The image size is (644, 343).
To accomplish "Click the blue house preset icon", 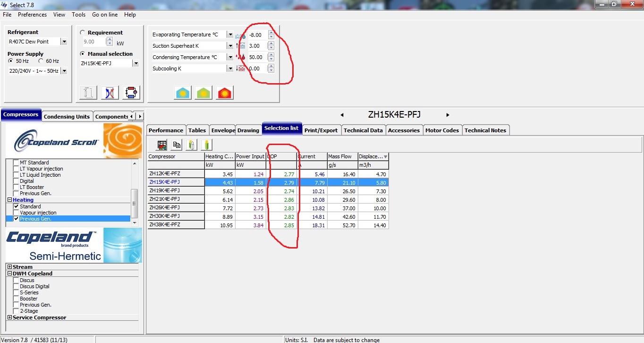I will [182, 93].
